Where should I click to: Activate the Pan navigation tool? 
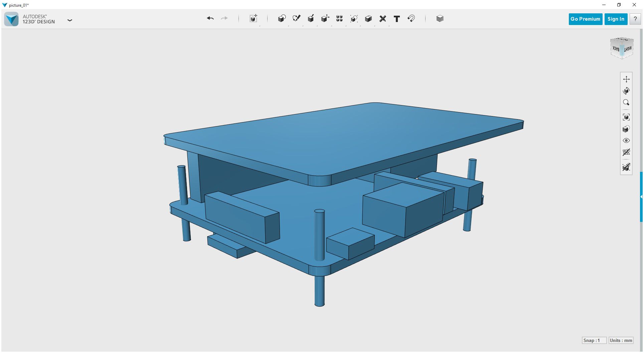pyautogui.click(x=626, y=79)
